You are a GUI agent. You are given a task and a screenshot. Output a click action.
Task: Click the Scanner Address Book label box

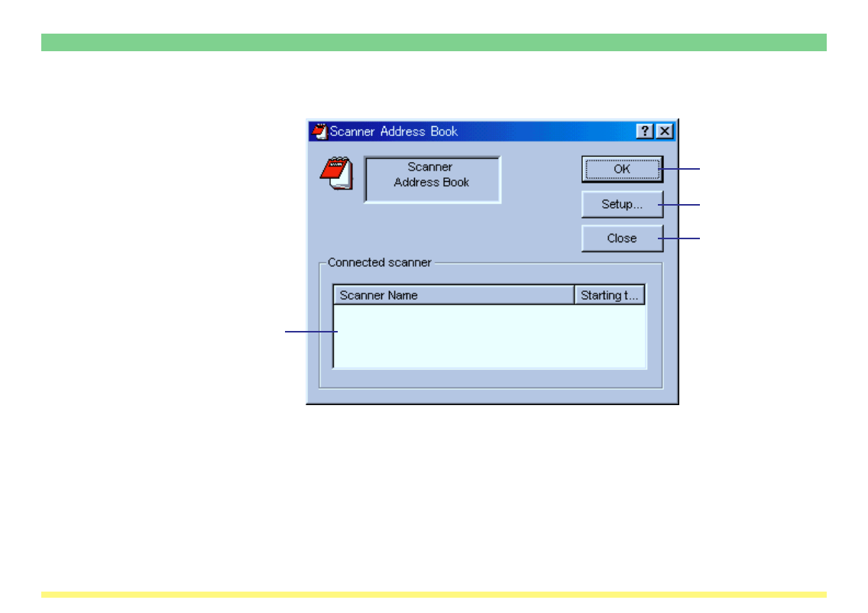(432, 180)
